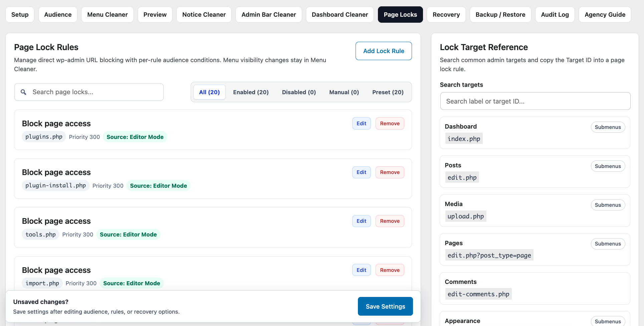Expand Submenus for Appearance target
The height and width of the screenshot is (326, 644).
tap(608, 321)
